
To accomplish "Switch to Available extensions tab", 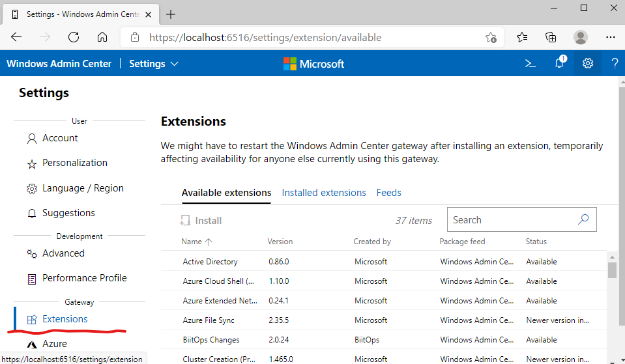I will (x=226, y=193).
